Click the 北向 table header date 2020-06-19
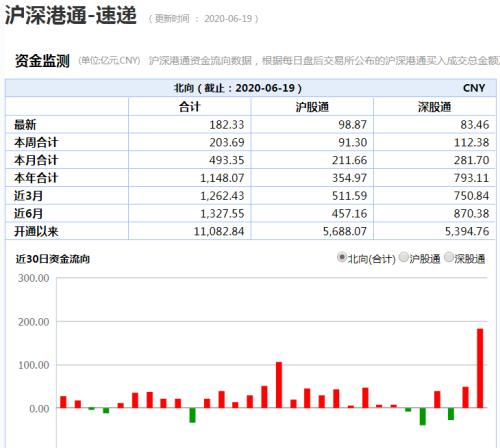500x448 pixels. (x=265, y=88)
